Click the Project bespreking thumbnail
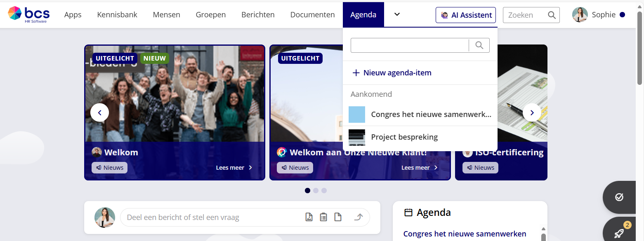Viewport: 644px width, 241px height. click(x=357, y=138)
